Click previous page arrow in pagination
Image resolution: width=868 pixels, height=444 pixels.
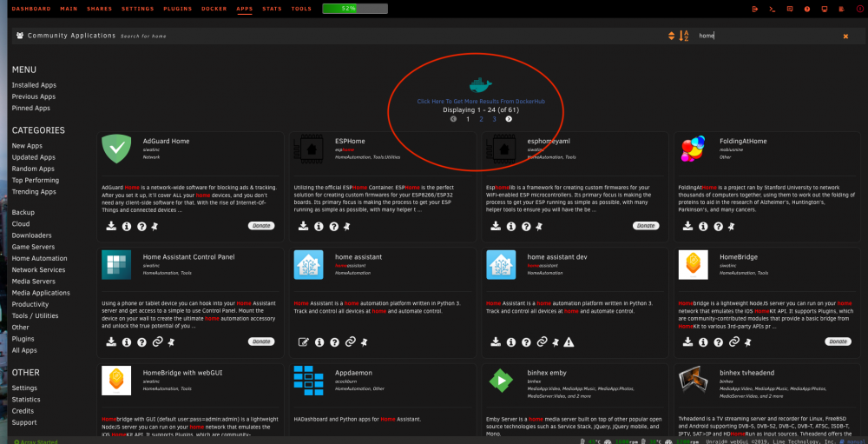[453, 119]
